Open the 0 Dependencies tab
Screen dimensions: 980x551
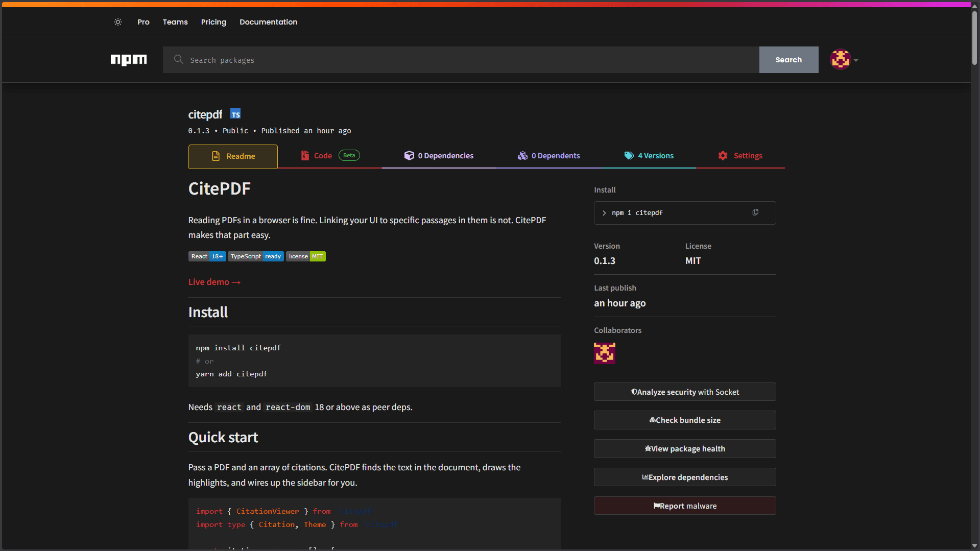pyautogui.click(x=439, y=156)
